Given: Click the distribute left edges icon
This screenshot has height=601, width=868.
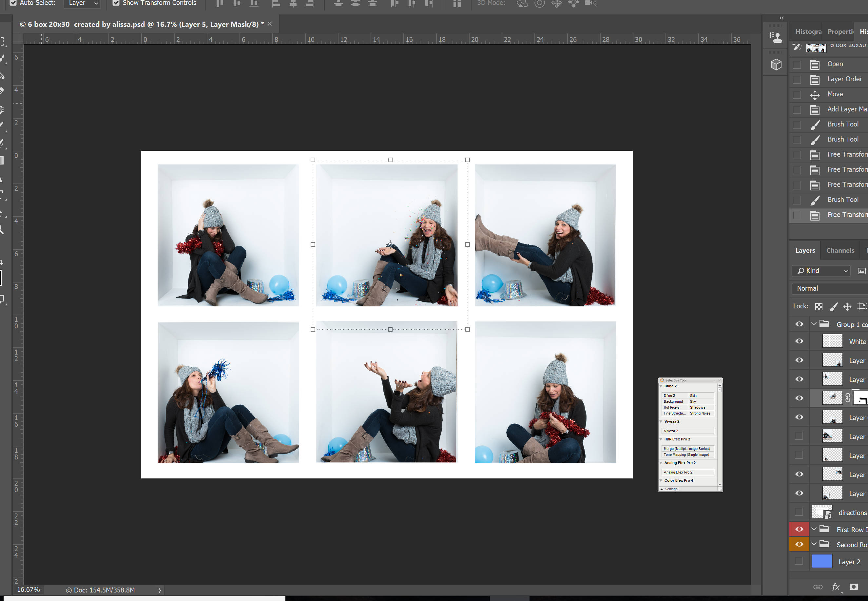Looking at the screenshot, I should tap(394, 3).
